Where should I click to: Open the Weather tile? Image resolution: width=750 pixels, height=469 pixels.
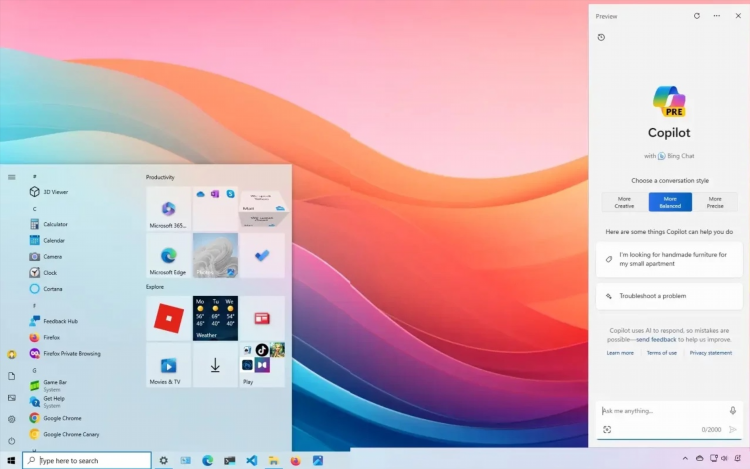coord(215,318)
